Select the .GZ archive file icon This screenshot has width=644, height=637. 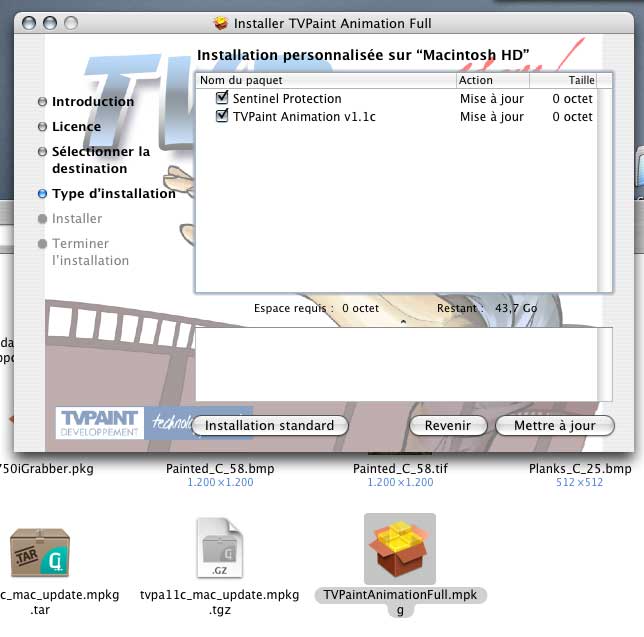click(x=220, y=548)
